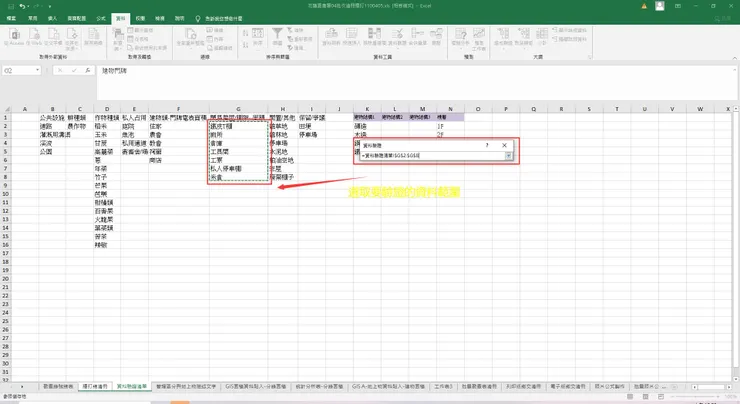The width and height of the screenshot is (740, 404).
Task: Click the Flash Fill icon
Action: pos(352,34)
